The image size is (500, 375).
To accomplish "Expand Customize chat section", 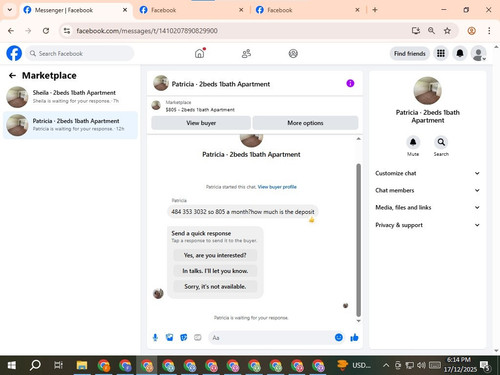I will [428, 173].
